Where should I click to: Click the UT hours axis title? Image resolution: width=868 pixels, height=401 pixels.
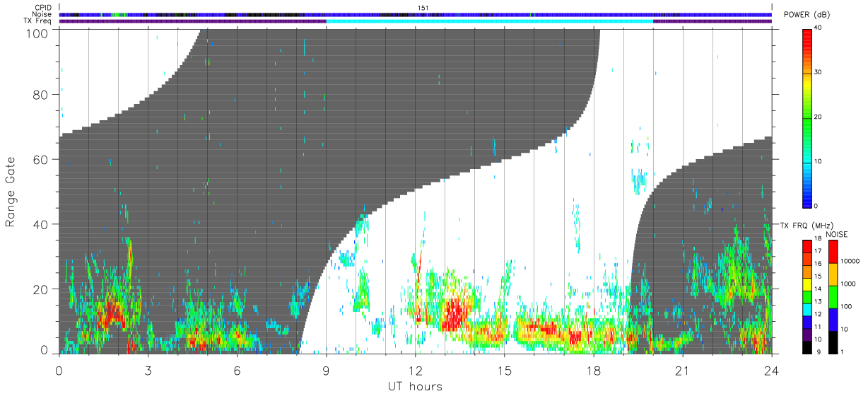point(415,386)
